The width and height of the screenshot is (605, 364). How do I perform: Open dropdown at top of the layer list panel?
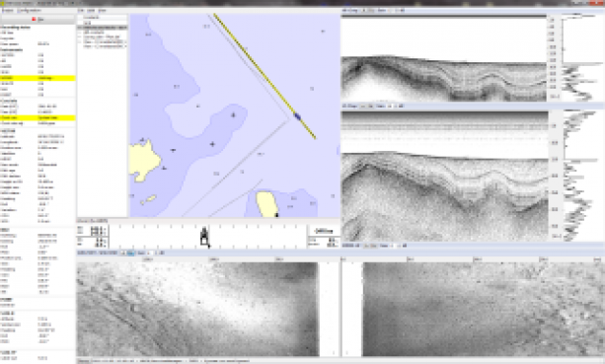pos(103,18)
